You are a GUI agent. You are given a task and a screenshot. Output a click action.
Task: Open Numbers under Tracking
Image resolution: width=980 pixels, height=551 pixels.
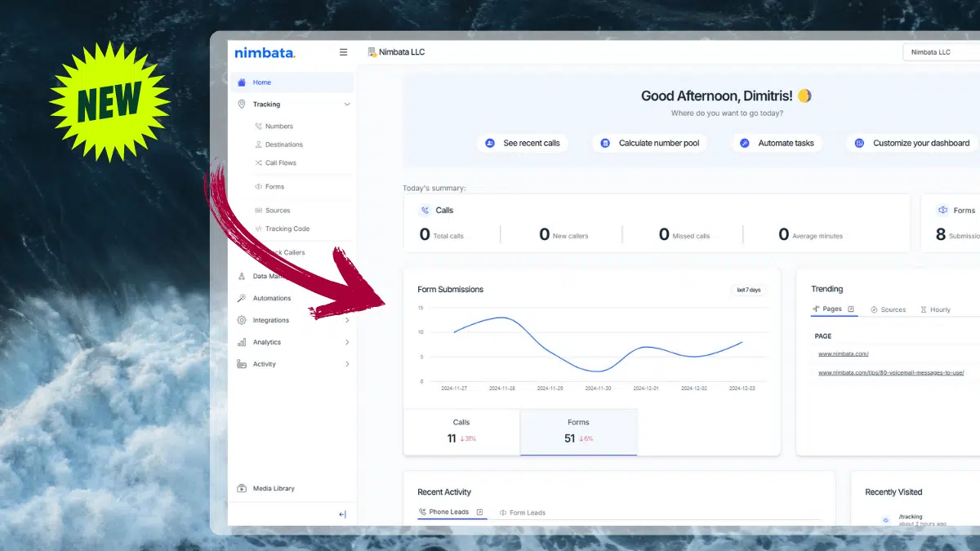point(278,127)
